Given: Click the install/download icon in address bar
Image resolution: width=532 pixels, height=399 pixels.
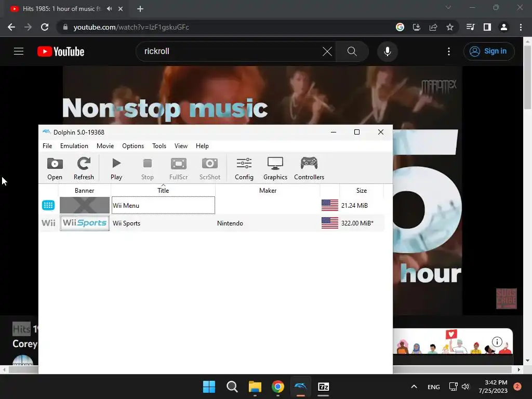Looking at the screenshot, I should (417, 27).
